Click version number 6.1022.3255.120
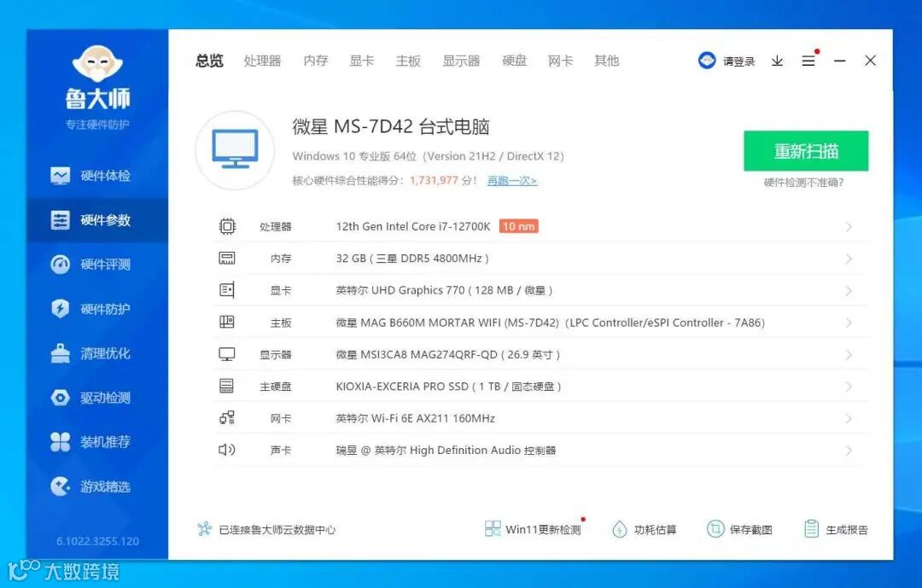This screenshot has width=922, height=588. (97, 541)
